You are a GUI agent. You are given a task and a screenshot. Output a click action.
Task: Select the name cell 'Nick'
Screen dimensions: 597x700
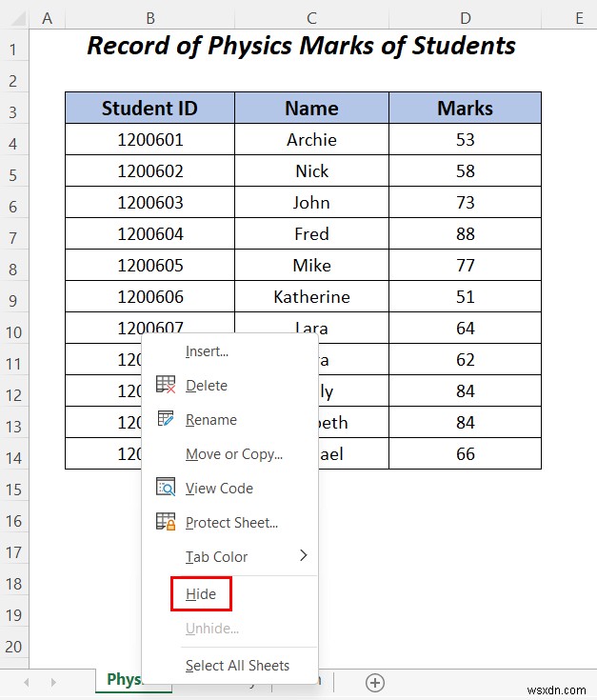tap(312, 171)
